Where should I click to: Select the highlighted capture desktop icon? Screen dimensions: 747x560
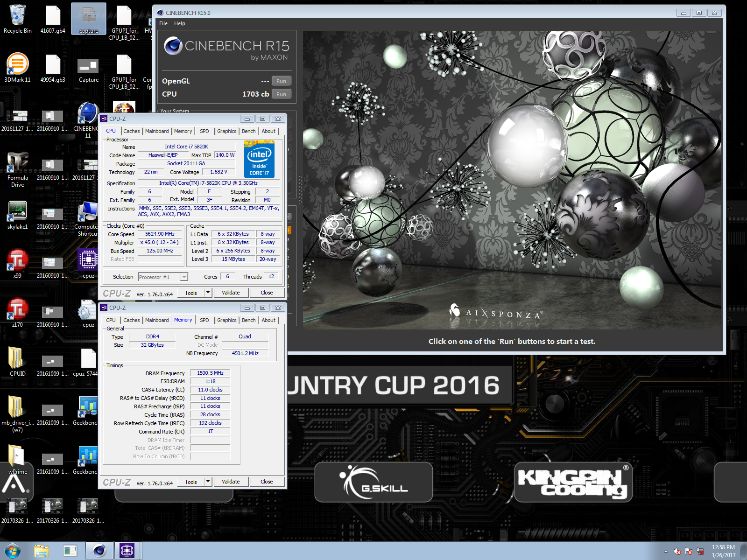click(x=89, y=19)
